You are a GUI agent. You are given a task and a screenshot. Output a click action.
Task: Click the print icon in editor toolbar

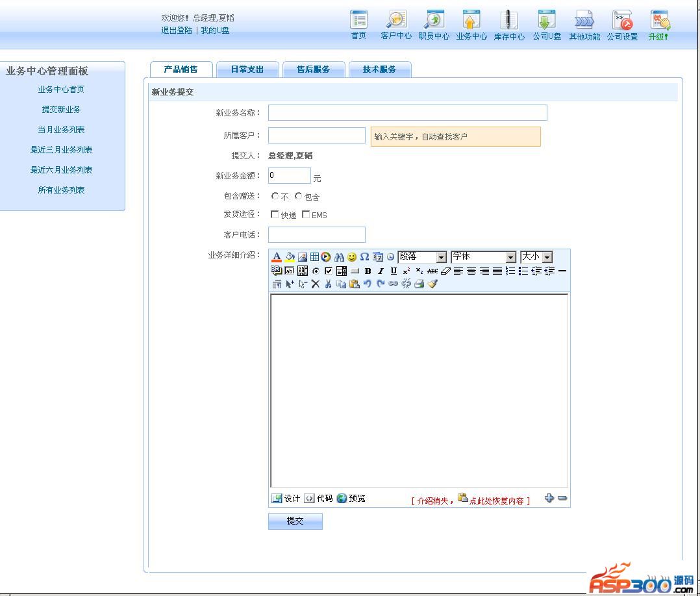[419, 284]
